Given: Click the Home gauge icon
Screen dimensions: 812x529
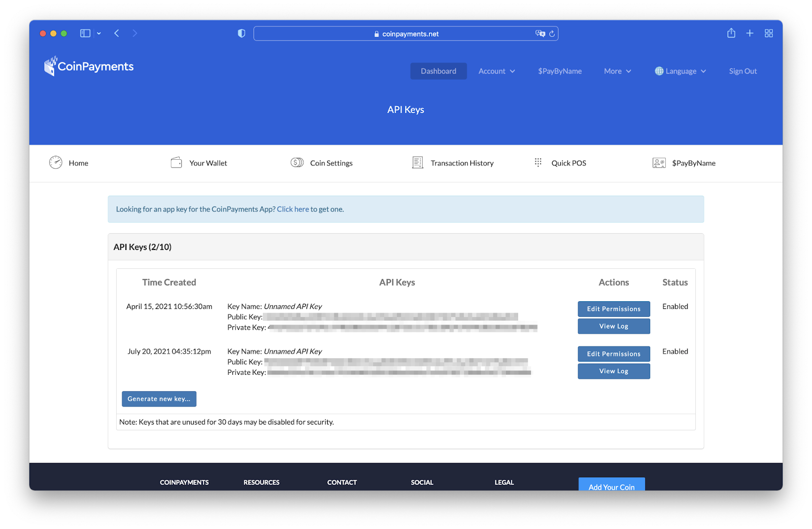Looking at the screenshot, I should point(56,162).
